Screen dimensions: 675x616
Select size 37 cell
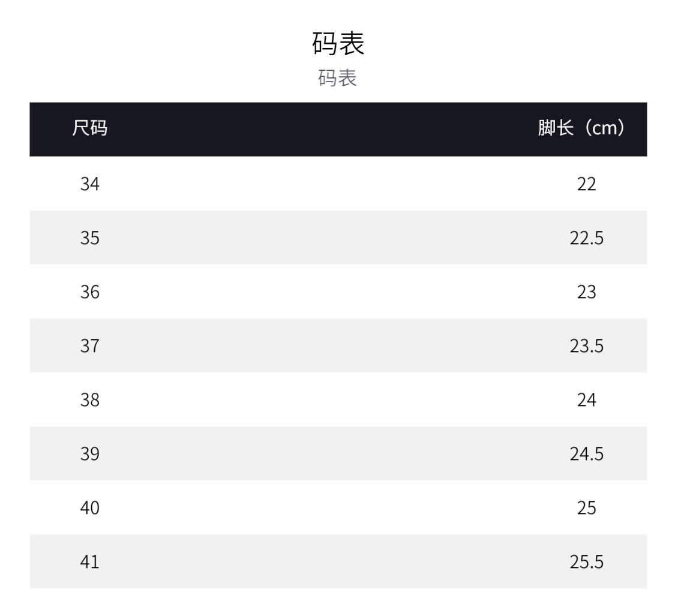click(x=89, y=345)
